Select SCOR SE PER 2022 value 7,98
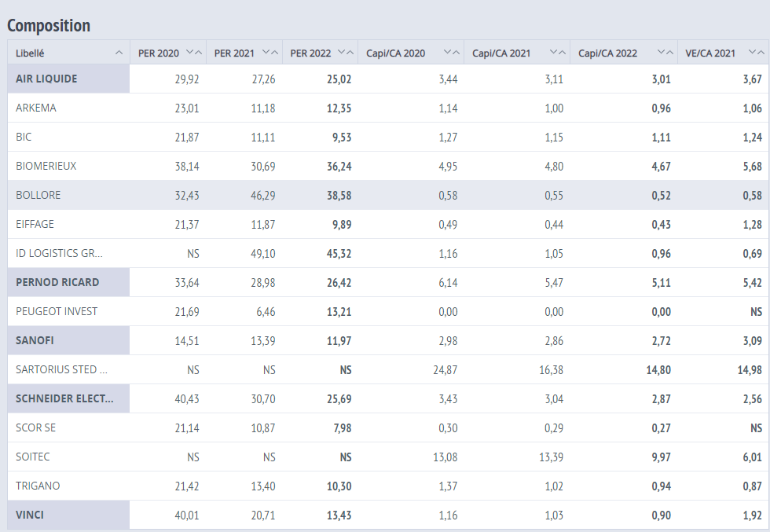 click(343, 427)
